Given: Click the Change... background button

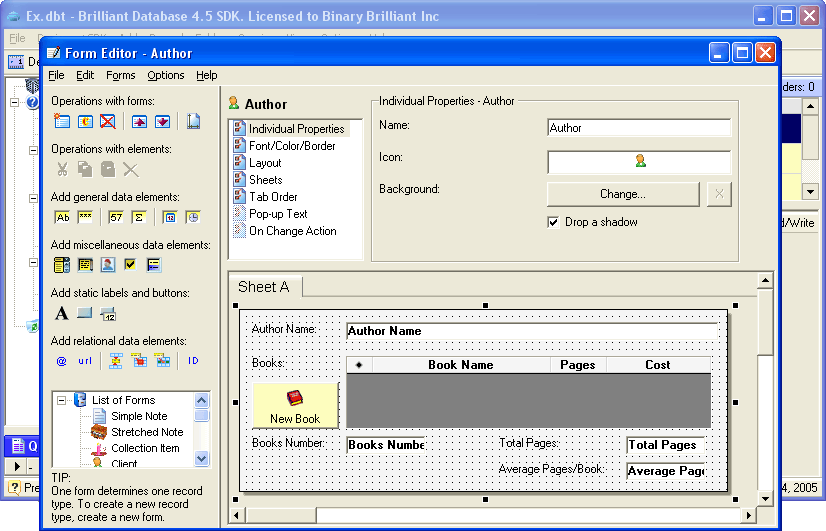Looking at the screenshot, I should point(623,194).
